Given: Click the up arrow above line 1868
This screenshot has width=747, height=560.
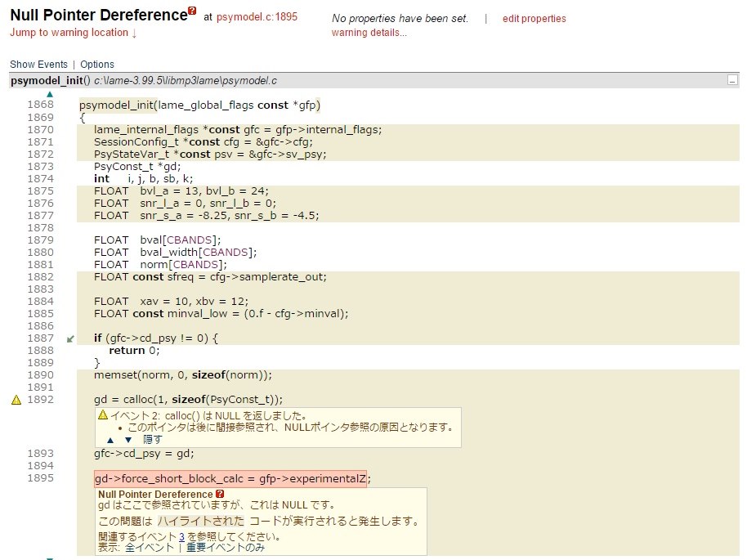Looking at the screenshot, I should click(50, 94).
